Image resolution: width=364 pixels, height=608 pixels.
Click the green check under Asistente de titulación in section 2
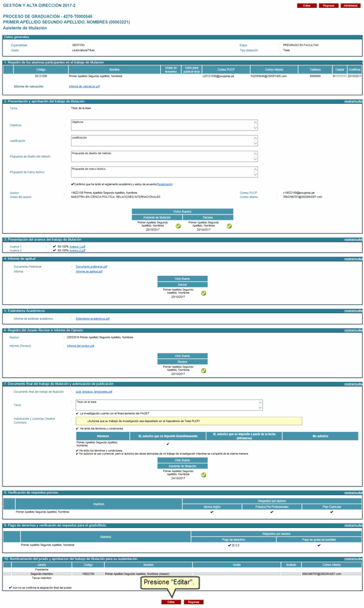click(x=178, y=226)
